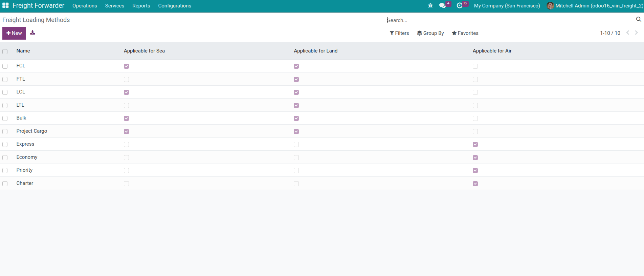Open the Operations menu

85,6
